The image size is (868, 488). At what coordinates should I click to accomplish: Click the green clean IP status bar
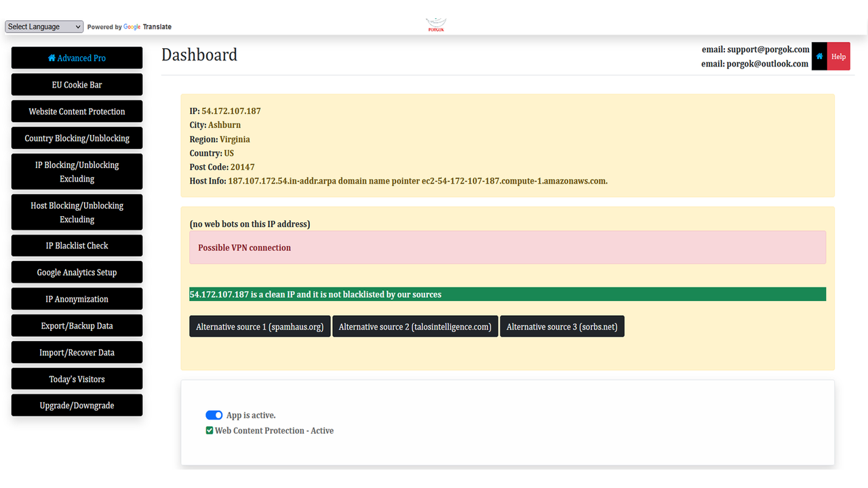(507, 294)
